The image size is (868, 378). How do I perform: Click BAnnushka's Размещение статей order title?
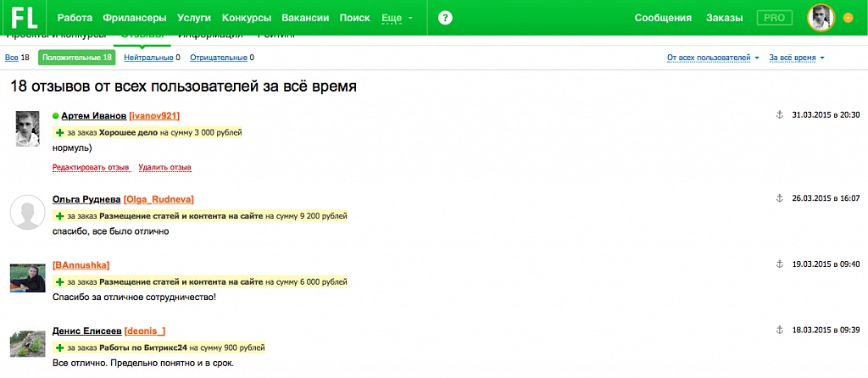click(x=181, y=281)
